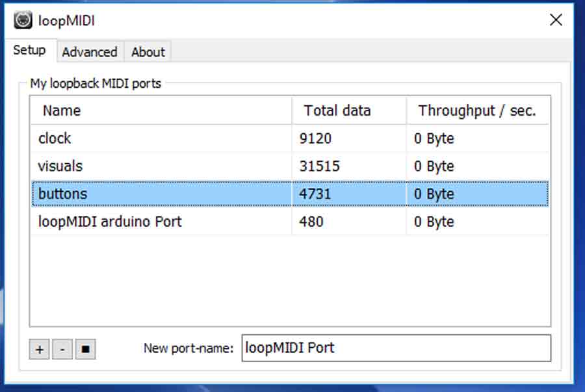Sort by the Total data column header
585x392 pixels.
[x=349, y=111]
